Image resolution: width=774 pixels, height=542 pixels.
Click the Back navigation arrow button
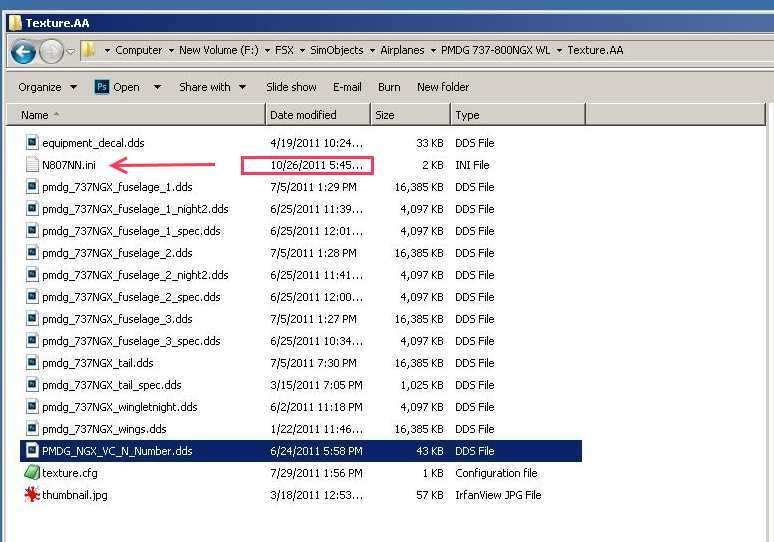coord(23,52)
